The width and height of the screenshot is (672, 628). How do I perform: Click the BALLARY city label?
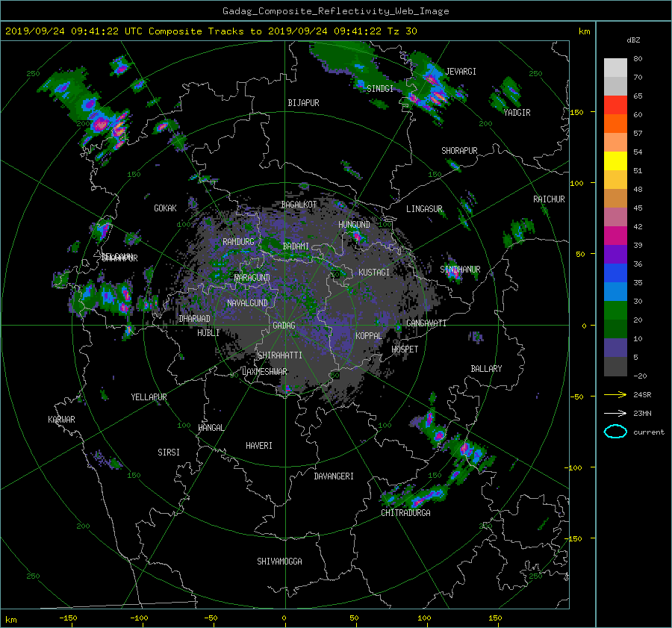pos(486,369)
